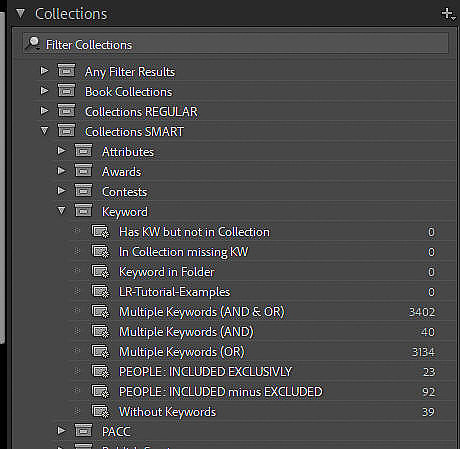Click the Collections REGULAR set icon

coord(67,110)
